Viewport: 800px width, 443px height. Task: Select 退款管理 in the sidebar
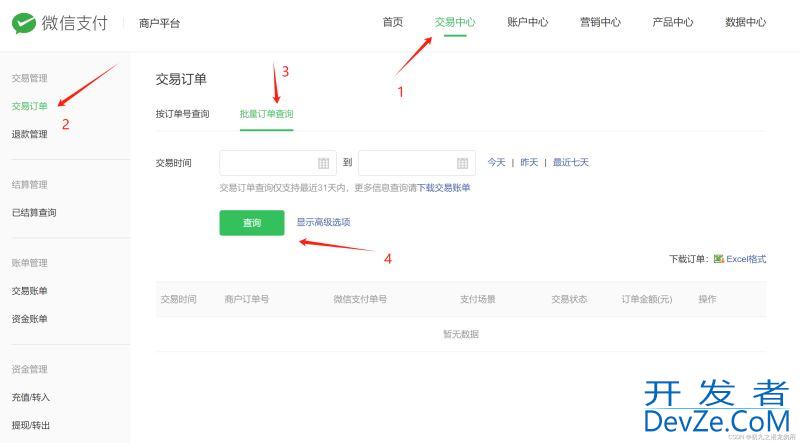pos(30,134)
